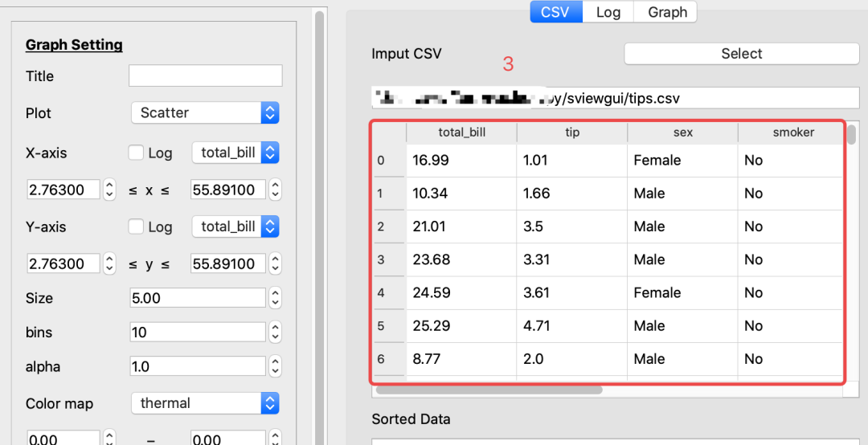This screenshot has width=868, height=445.
Task: Click the tip cell 1.66
Action: tap(572, 194)
